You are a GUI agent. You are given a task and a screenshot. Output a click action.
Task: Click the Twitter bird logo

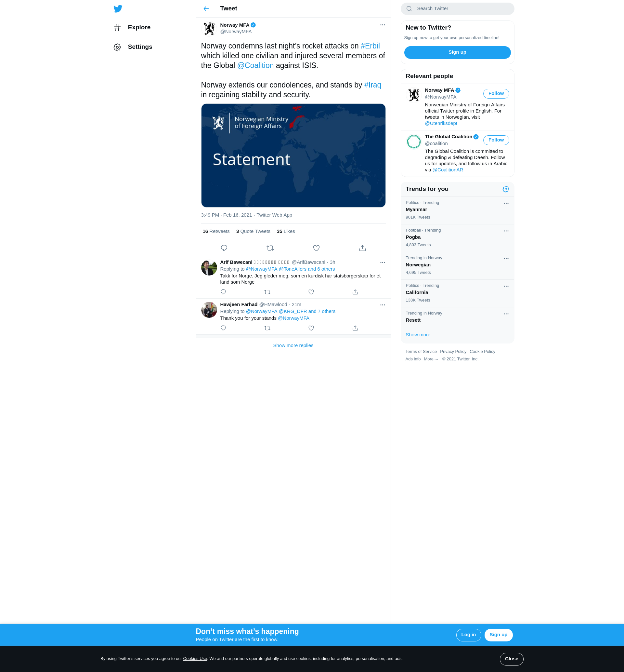[x=118, y=9]
